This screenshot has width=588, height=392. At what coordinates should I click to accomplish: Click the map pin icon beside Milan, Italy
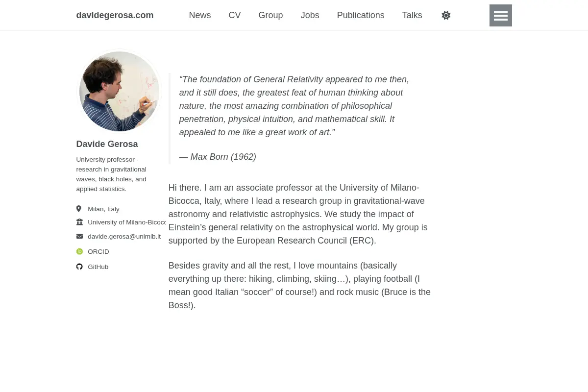(x=79, y=209)
